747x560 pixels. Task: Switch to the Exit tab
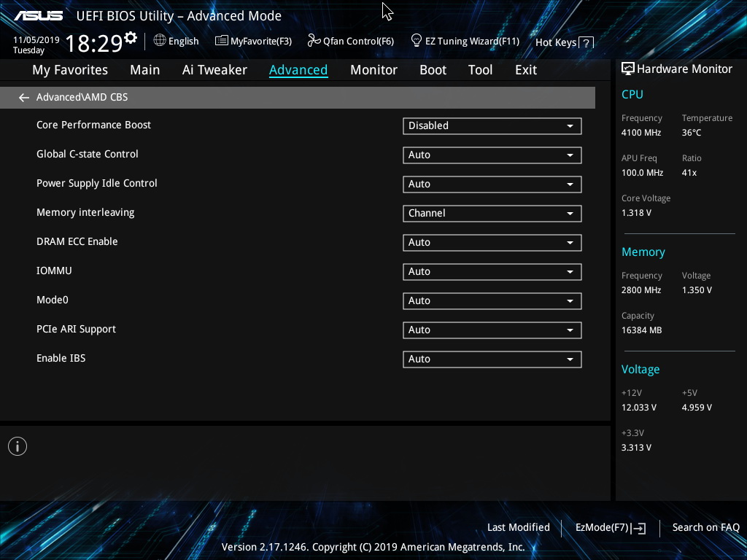pos(526,70)
